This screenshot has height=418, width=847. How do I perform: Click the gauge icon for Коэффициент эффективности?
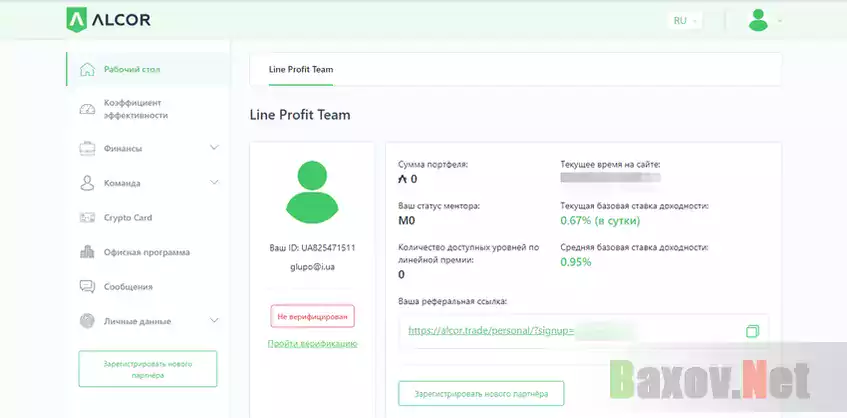pyautogui.click(x=87, y=109)
